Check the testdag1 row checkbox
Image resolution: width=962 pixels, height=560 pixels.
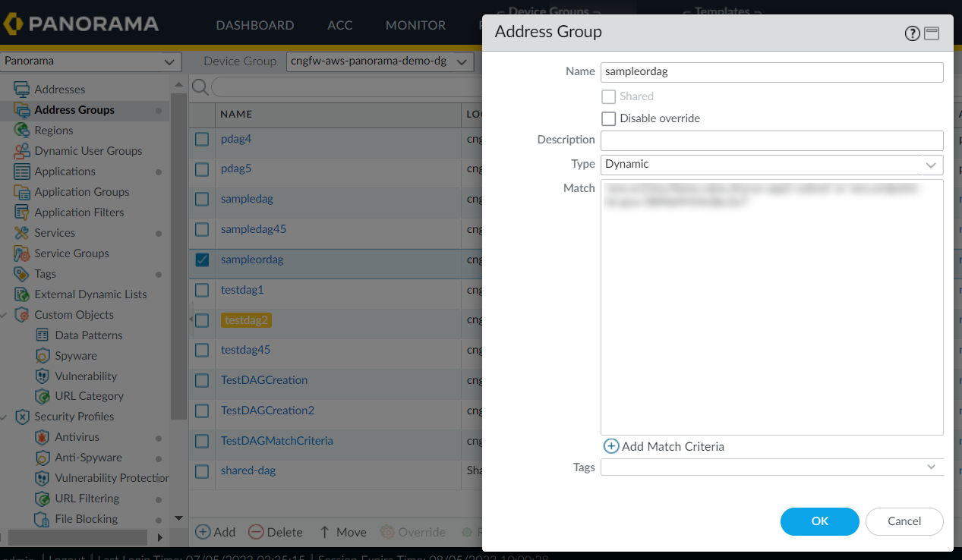[x=202, y=290]
